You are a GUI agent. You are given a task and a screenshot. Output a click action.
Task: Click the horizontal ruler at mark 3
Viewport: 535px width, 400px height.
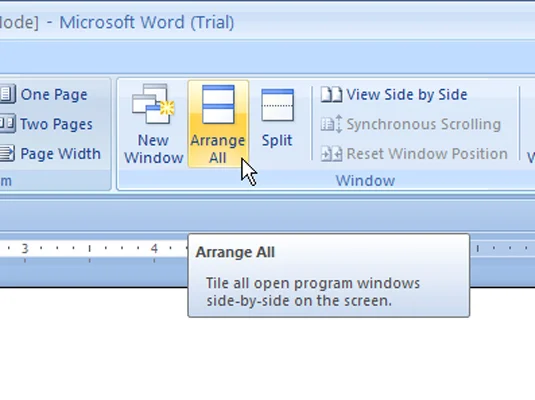coord(25,248)
